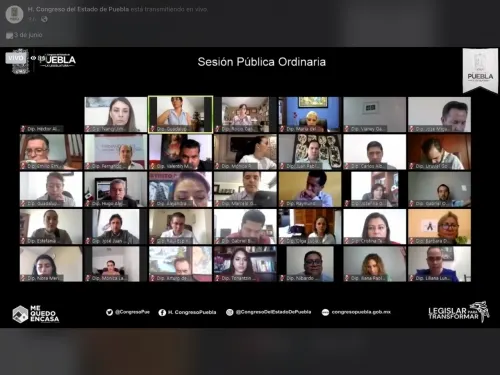Image resolution: width=500 pixels, height=375 pixels.
Task: Select the Dip. Arturo de video tile
Action: point(180,264)
